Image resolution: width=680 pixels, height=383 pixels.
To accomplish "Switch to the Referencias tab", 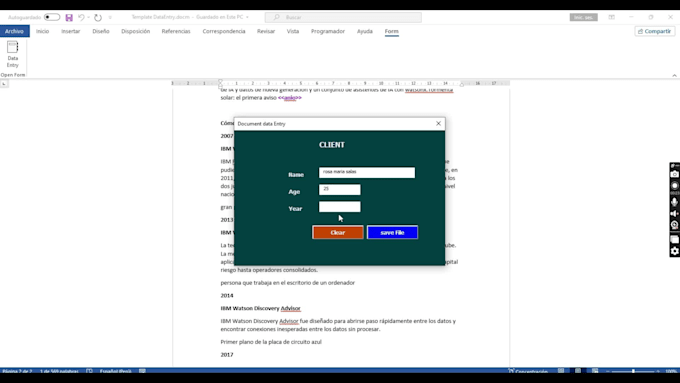I will (x=176, y=31).
